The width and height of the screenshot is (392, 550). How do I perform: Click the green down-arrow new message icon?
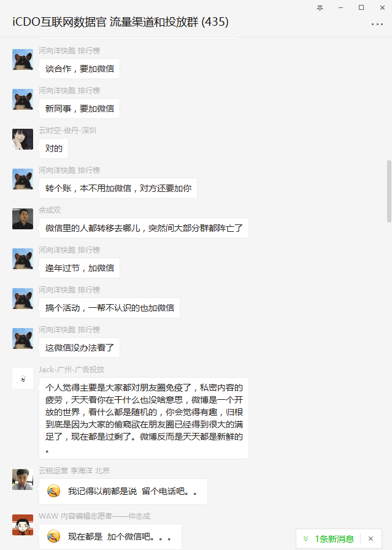306,538
